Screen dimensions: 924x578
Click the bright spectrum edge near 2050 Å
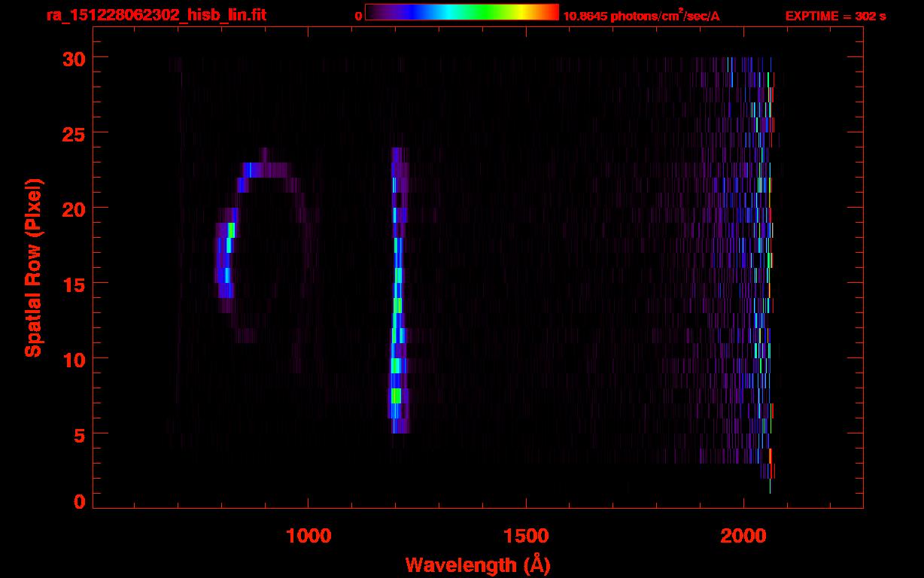769,275
